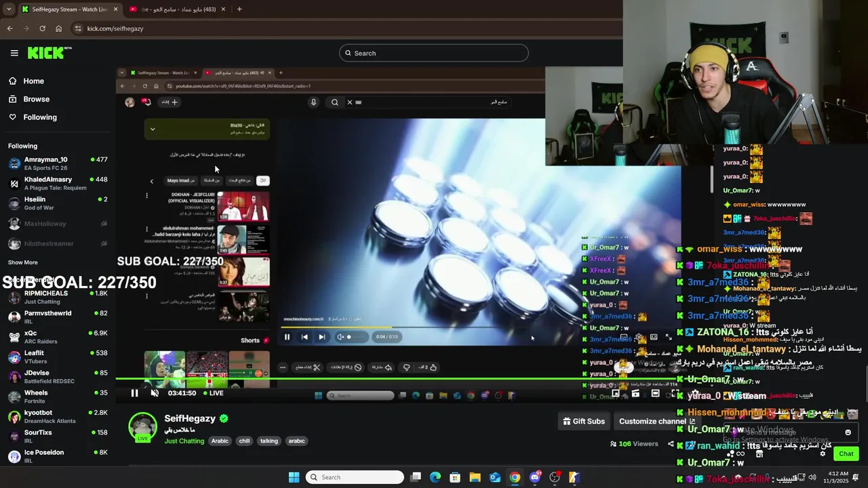Viewport: 868px width, 488px height.
Task: Open the site information icon in address bar
Action: tap(78, 28)
